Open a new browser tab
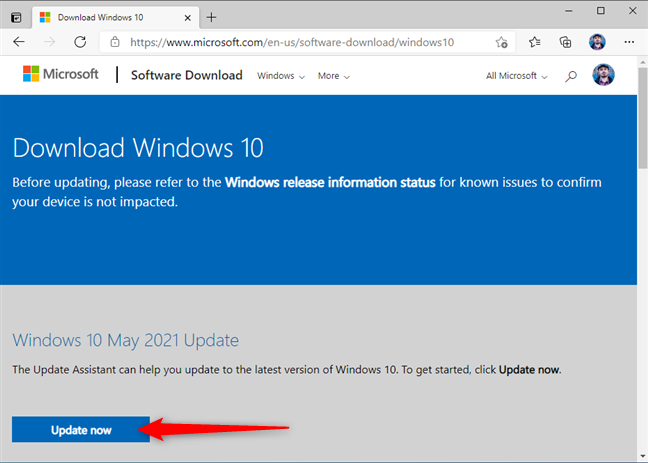The width and height of the screenshot is (648, 463). point(211,17)
